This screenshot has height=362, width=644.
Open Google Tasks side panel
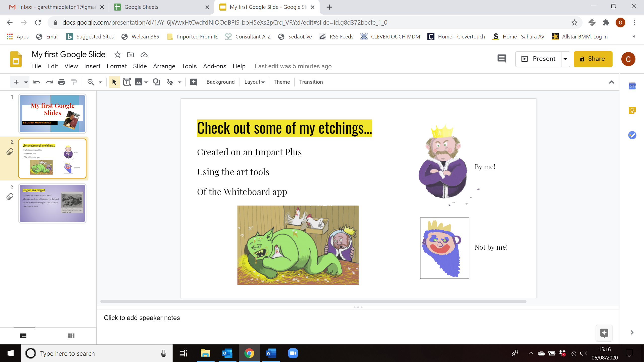[632, 135]
